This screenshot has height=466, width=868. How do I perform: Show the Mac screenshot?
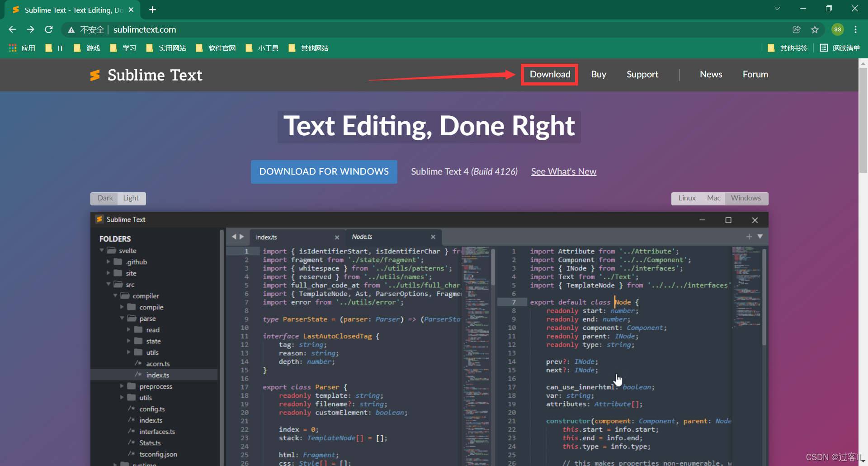[713, 198]
